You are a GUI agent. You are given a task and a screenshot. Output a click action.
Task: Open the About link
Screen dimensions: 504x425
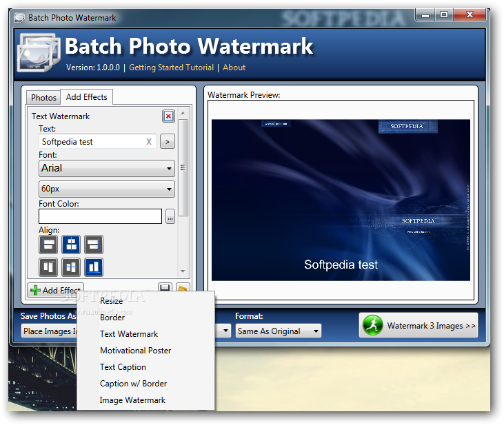(x=234, y=68)
